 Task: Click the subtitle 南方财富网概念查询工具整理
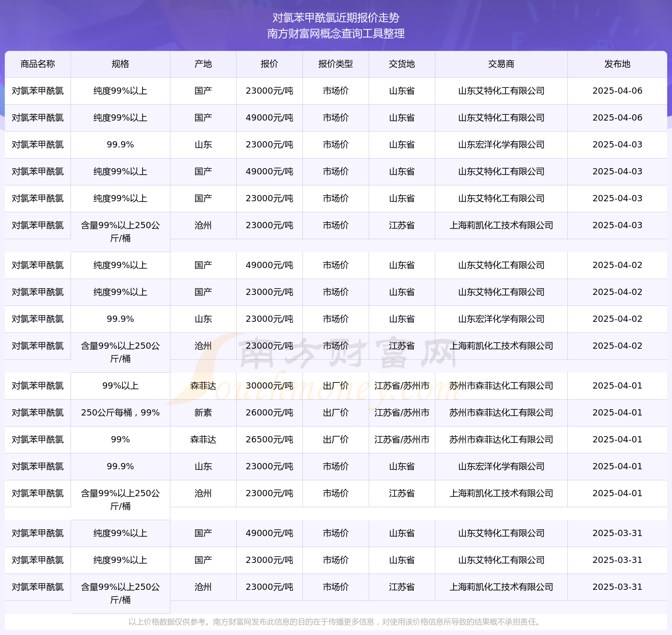click(x=336, y=34)
